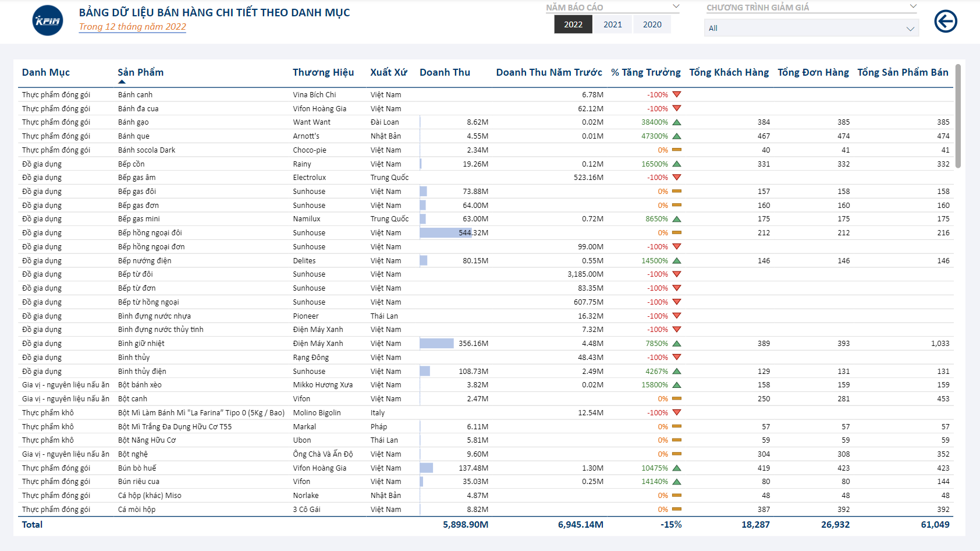Viewport: 980px width, 551px height.
Task: Click green triangle in Bánh que row
Action: coord(677,136)
